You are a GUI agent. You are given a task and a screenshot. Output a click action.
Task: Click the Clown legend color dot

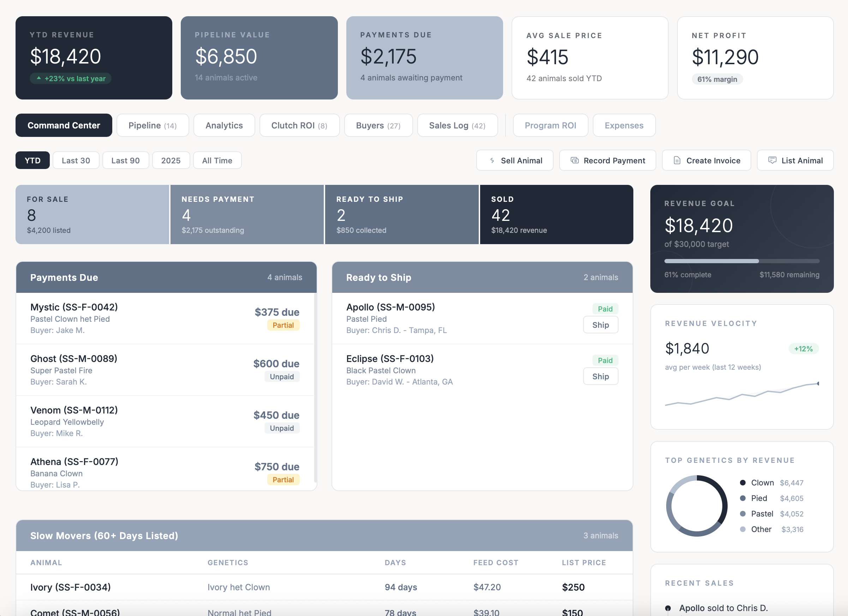pyautogui.click(x=742, y=483)
